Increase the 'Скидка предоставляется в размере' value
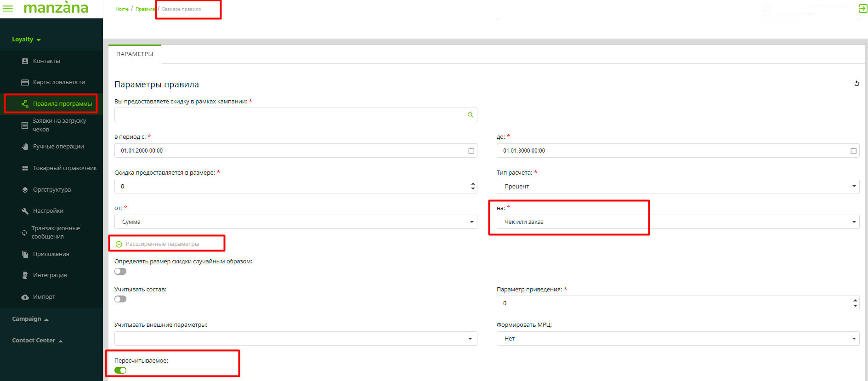Screen dimensions: 868x381 coord(473,184)
